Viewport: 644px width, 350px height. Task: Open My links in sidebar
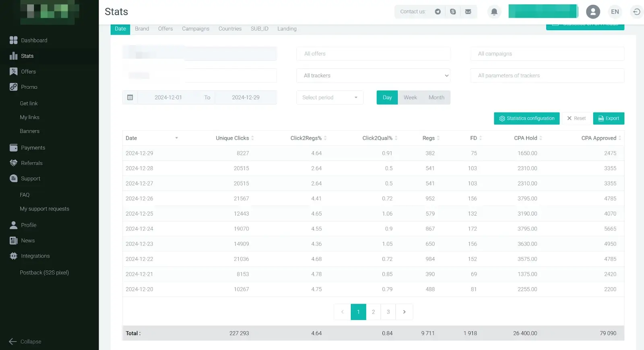point(29,117)
